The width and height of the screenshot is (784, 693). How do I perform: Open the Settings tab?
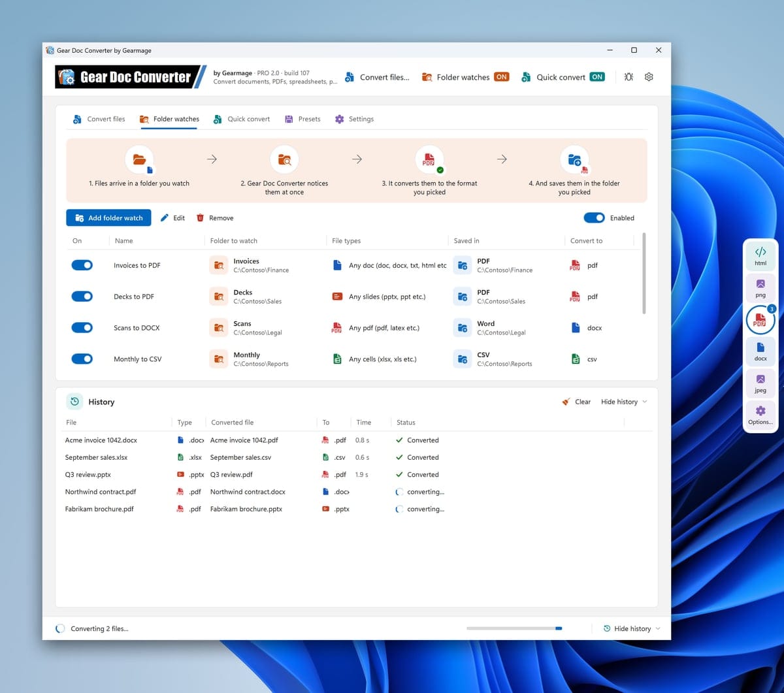click(354, 119)
